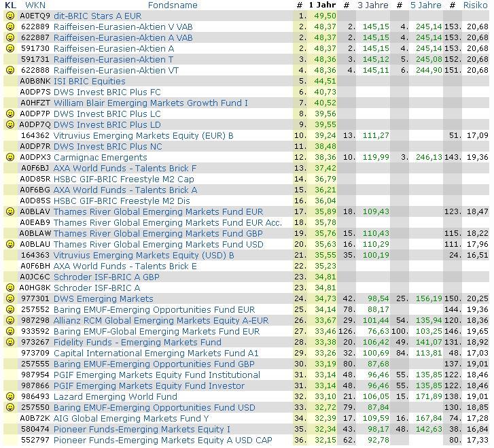Open Pioneer Funds-Emerging Markets Equity A USD CAP

click(x=163, y=440)
